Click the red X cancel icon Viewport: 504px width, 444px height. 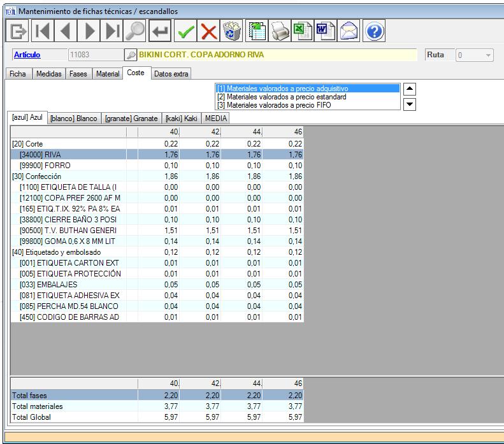209,31
